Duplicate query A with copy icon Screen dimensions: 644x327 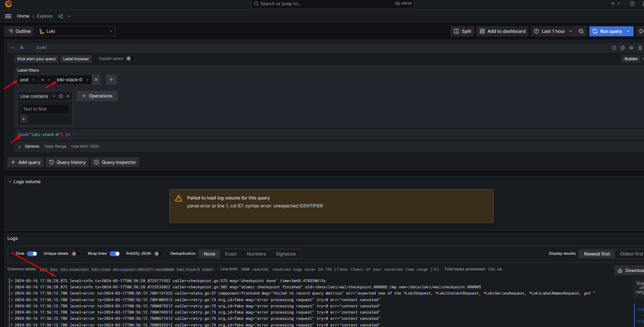623,48
